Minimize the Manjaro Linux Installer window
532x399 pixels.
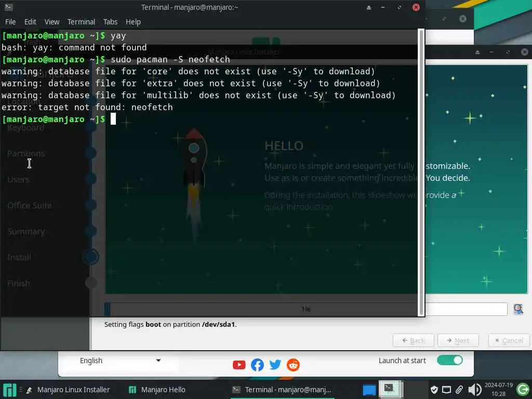tap(491, 52)
